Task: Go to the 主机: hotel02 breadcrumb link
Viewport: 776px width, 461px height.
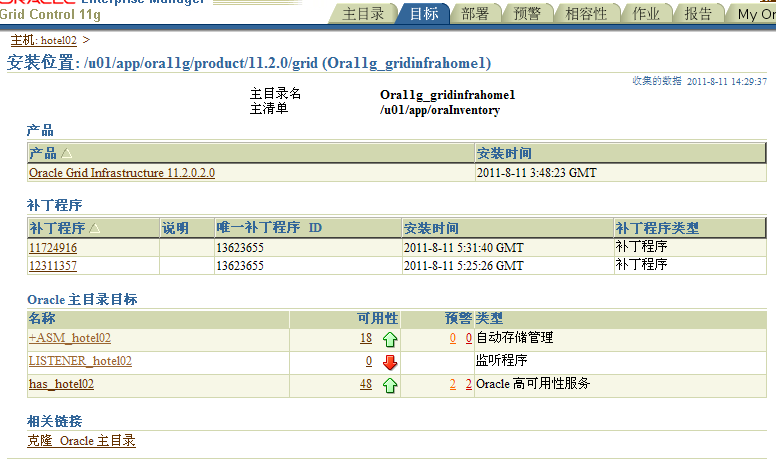Action: pyautogui.click(x=44, y=40)
